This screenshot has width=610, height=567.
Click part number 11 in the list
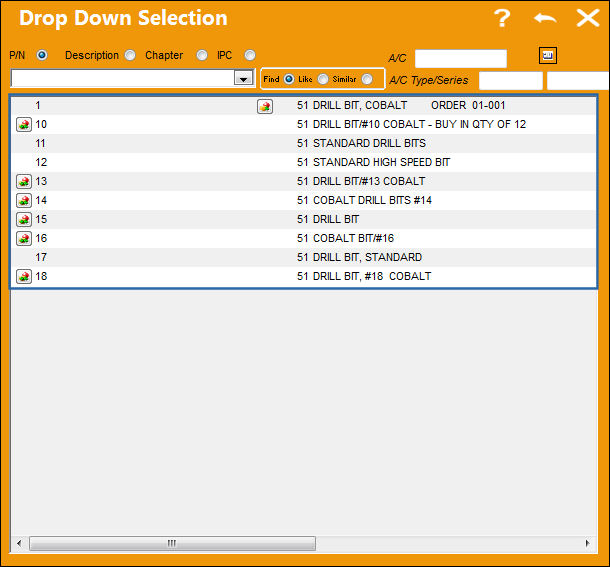coord(40,144)
